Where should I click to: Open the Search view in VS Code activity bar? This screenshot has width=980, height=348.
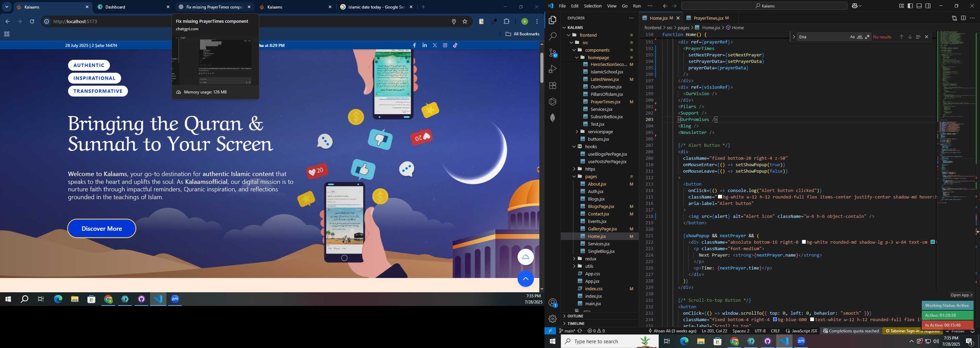pos(552,36)
